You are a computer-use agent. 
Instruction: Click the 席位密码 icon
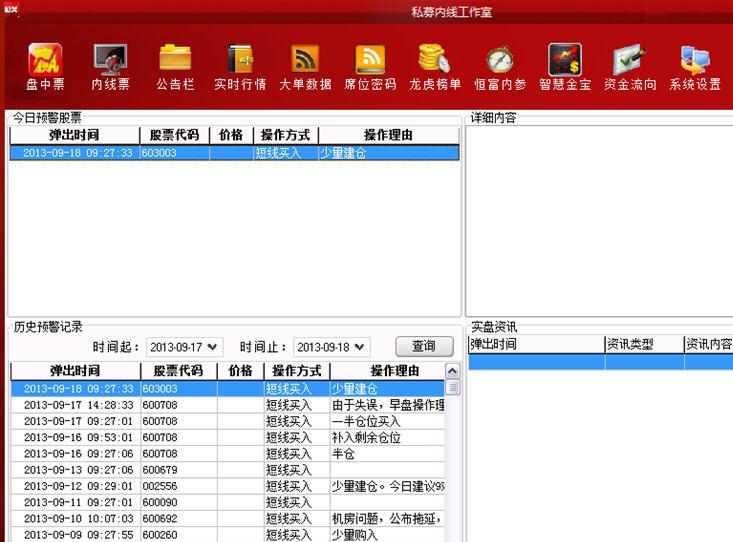tap(370, 61)
